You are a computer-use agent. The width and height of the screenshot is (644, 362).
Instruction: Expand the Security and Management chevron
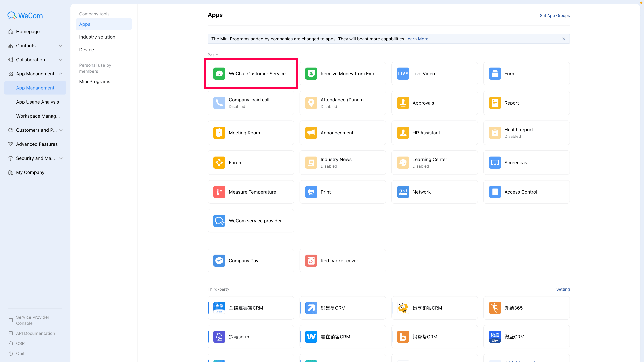pyautogui.click(x=61, y=158)
